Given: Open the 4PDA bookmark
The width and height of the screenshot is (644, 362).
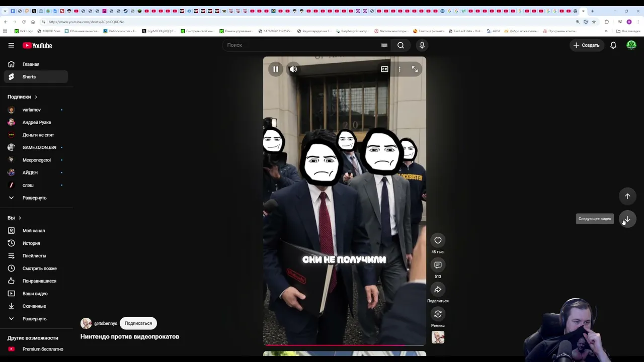Looking at the screenshot, I should [x=494, y=31].
